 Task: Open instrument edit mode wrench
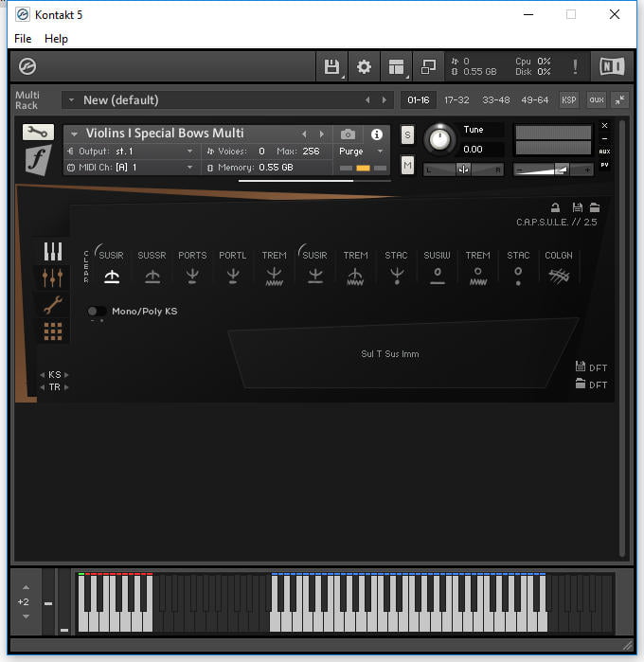(x=38, y=133)
